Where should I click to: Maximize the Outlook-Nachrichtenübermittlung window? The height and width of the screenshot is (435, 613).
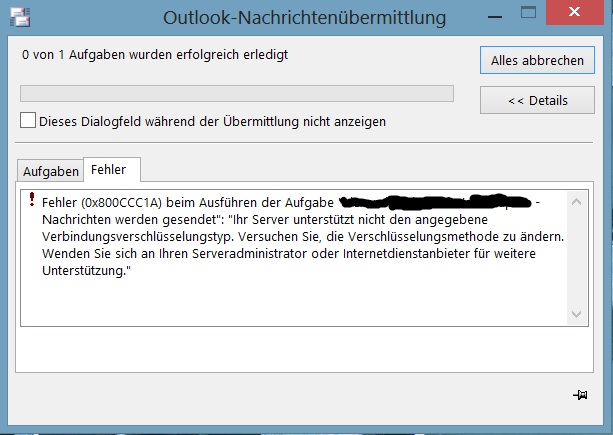528,13
